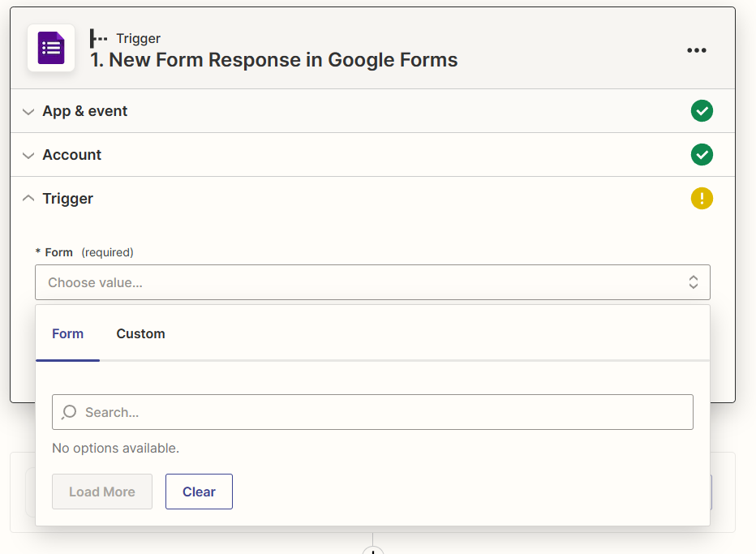Click the Google Forms app icon
The width and height of the screenshot is (756, 554).
pyautogui.click(x=51, y=48)
